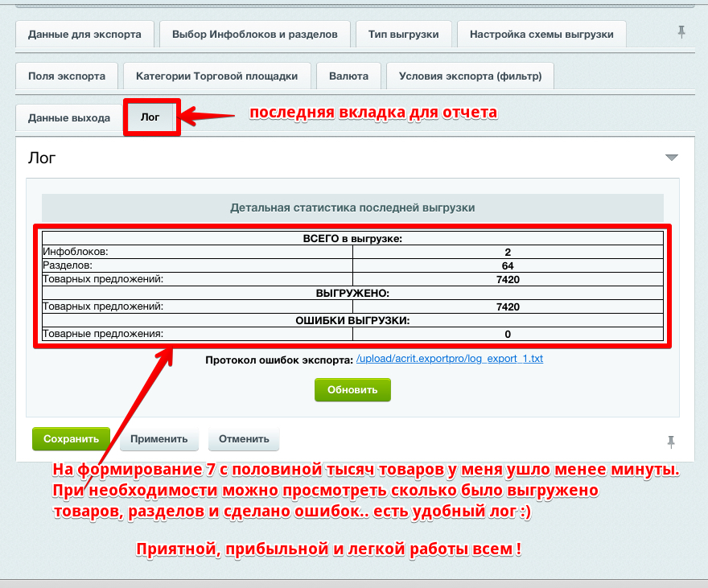
Task: Click the green Обновить button
Action: [x=352, y=389]
